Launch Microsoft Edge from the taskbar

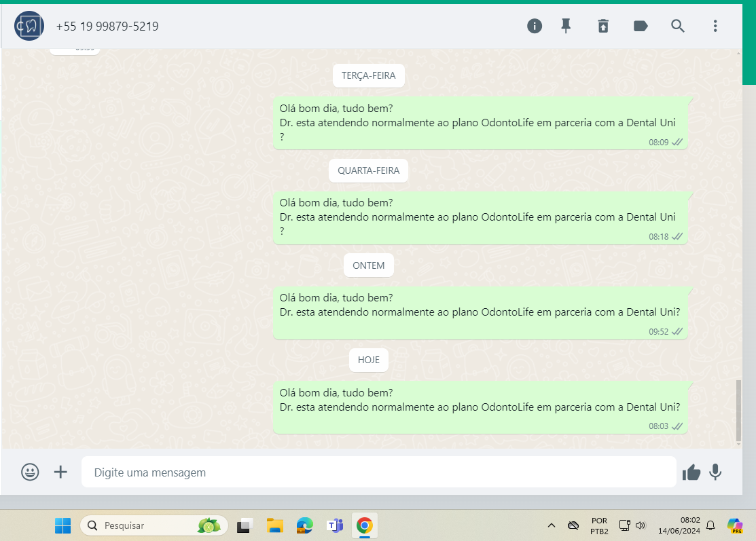tap(305, 525)
